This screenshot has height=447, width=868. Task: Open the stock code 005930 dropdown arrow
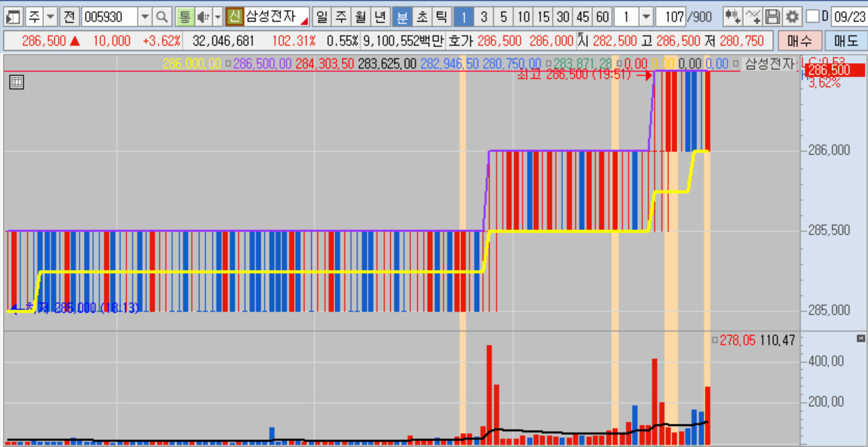click(x=144, y=16)
